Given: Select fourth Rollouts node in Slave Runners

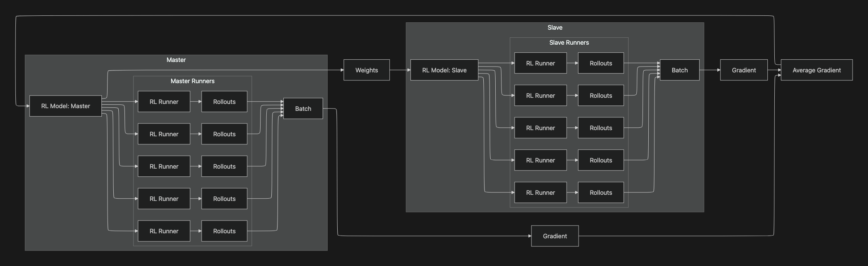Looking at the screenshot, I should 601,160.
